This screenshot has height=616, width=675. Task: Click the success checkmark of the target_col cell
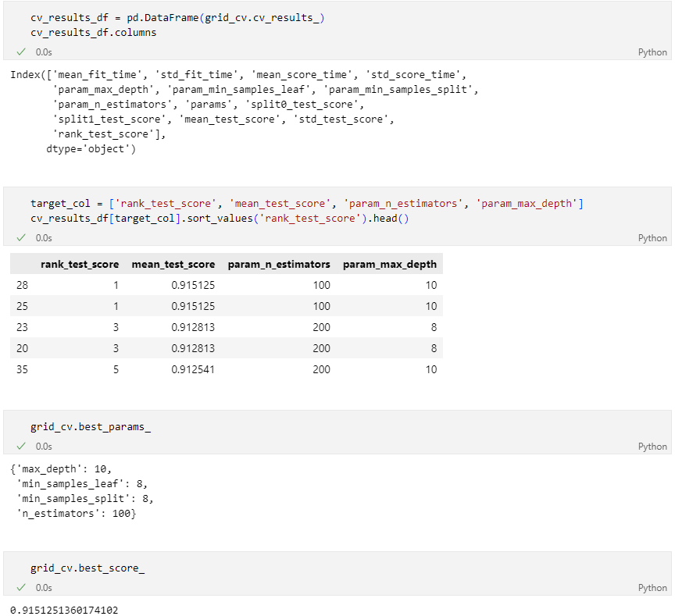coord(20,238)
